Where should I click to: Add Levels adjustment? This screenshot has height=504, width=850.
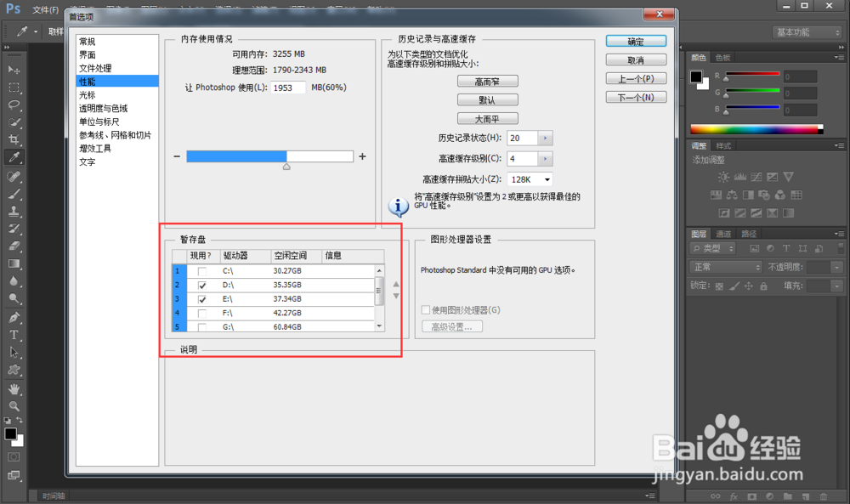tap(740, 177)
